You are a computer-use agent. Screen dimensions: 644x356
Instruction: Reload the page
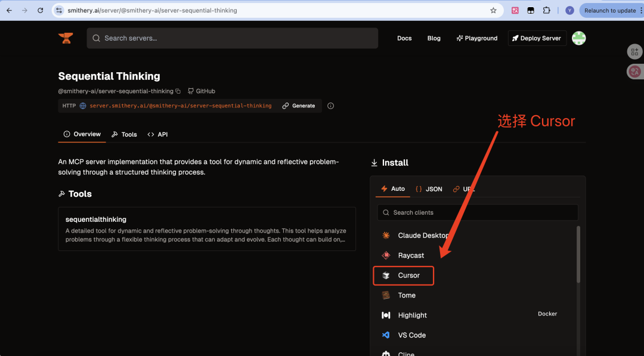40,10
